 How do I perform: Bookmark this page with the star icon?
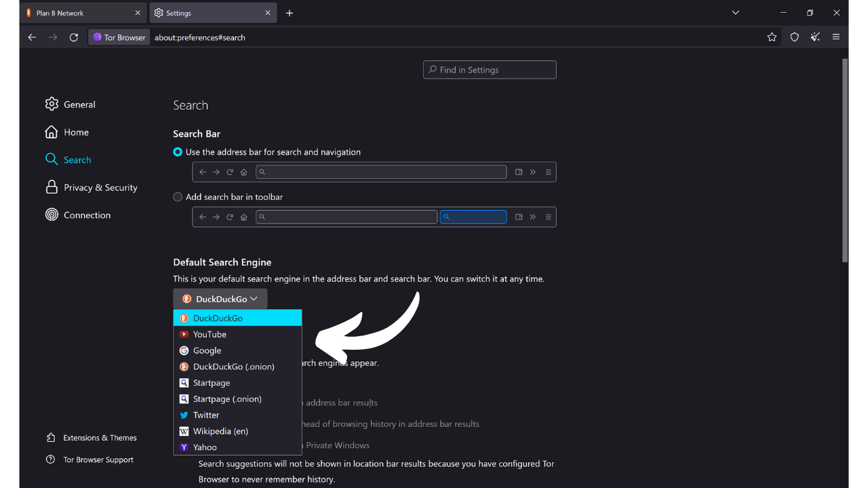772,37
